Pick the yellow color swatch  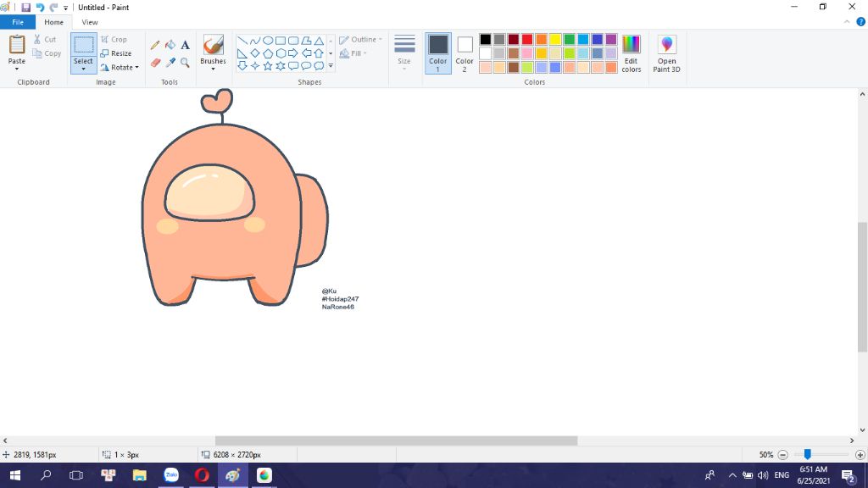[x=555, y=39]
